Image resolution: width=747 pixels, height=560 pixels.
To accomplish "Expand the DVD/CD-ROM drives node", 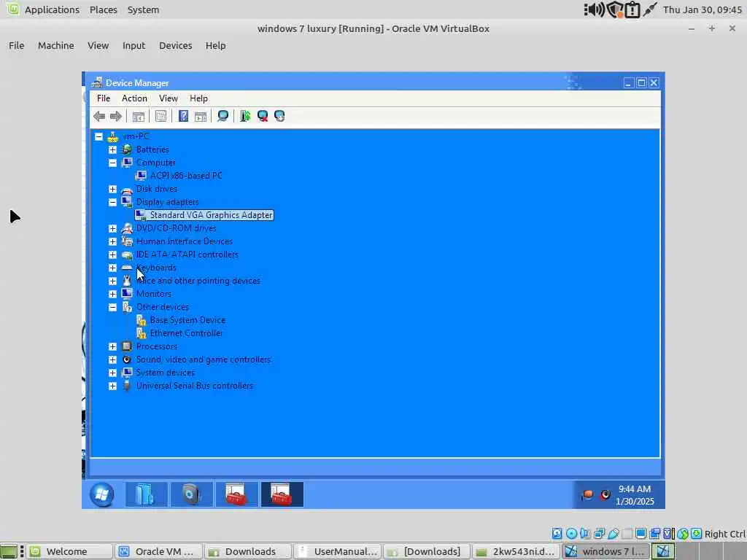I will click(x=112, y=228).
